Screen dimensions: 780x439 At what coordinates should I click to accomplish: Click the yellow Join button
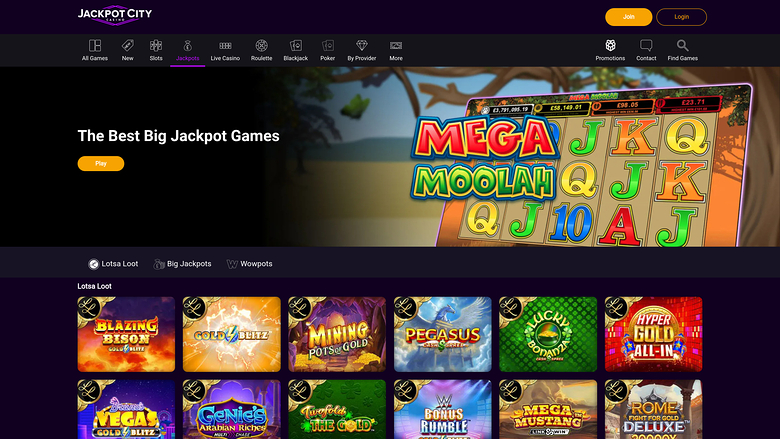(629, 17)
